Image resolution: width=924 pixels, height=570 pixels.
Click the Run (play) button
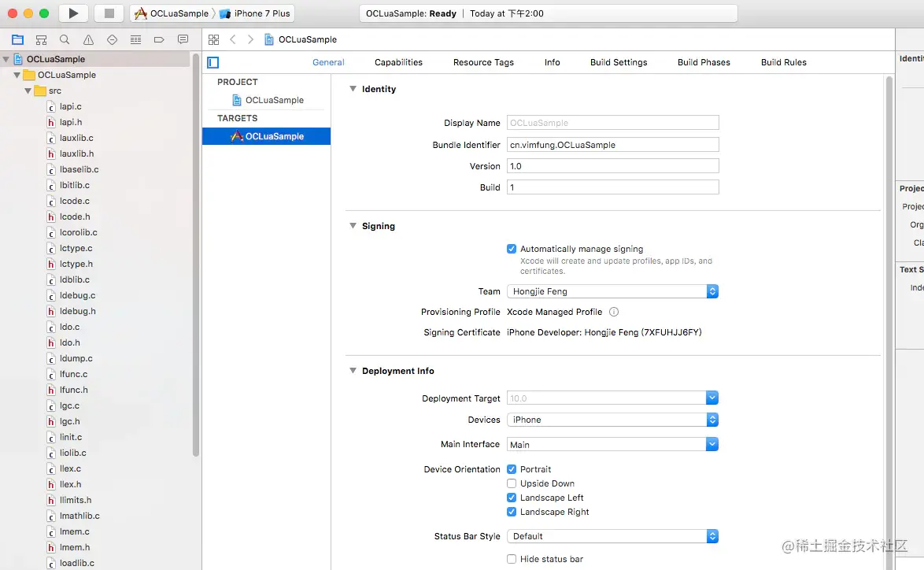(73, 13)
